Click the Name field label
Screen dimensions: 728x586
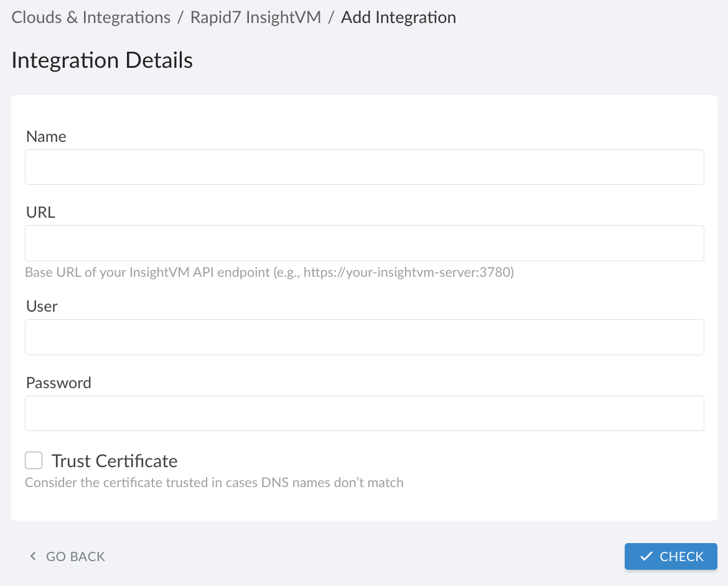45,136
